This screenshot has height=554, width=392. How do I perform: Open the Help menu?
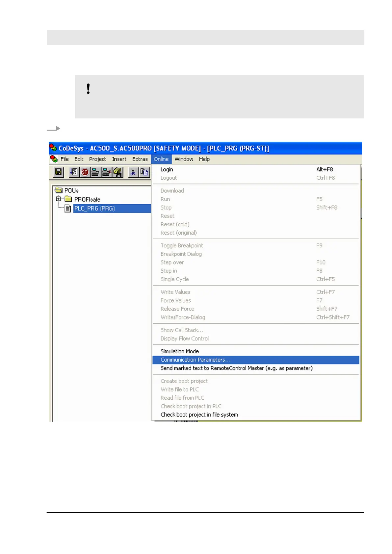pyautogui.click(x=204, y=159)
